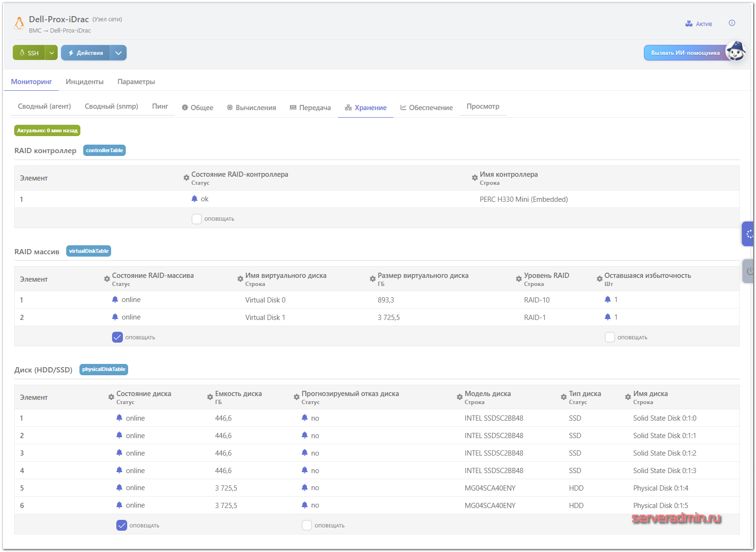Expand the Действия dropdown arrow
The image size is (756, 552).
[x=118, y=53]
